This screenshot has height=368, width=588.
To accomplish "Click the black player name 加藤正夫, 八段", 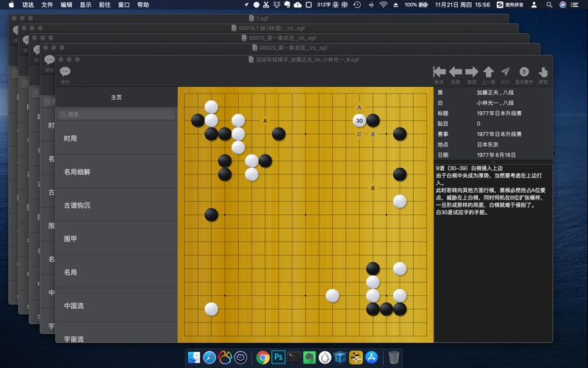I will [x=495, y=93].
